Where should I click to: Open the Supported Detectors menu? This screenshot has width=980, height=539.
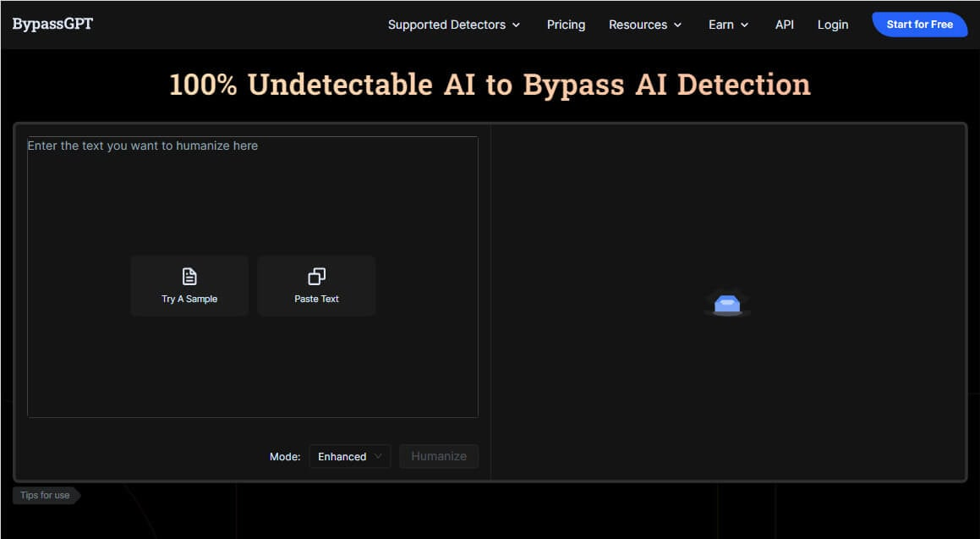coord(446,25)
